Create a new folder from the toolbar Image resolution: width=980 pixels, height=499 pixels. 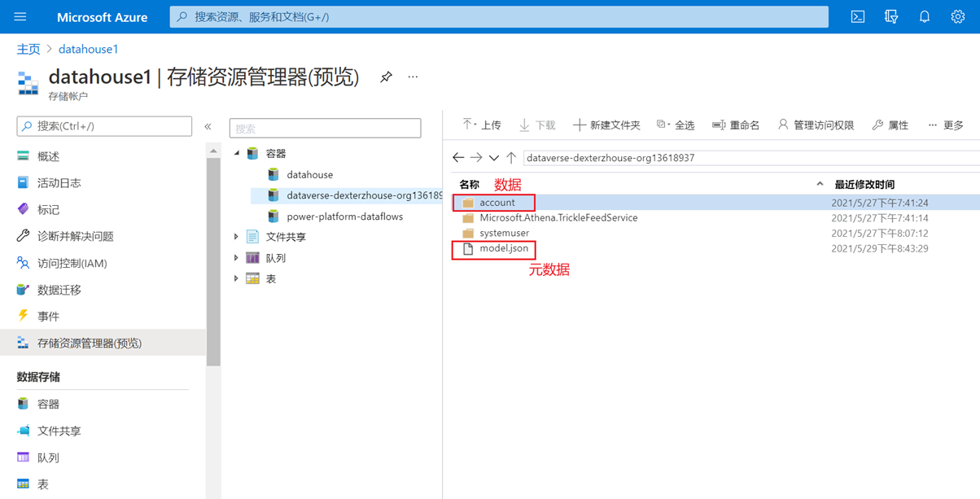tap(606, 125)
